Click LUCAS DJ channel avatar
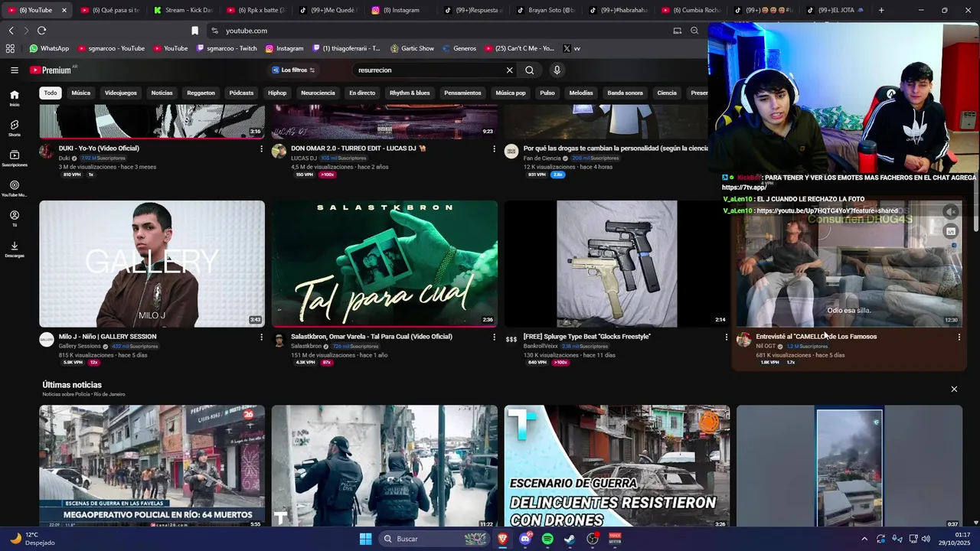Viewport: 980px width, 551px height. coord(279,152)
